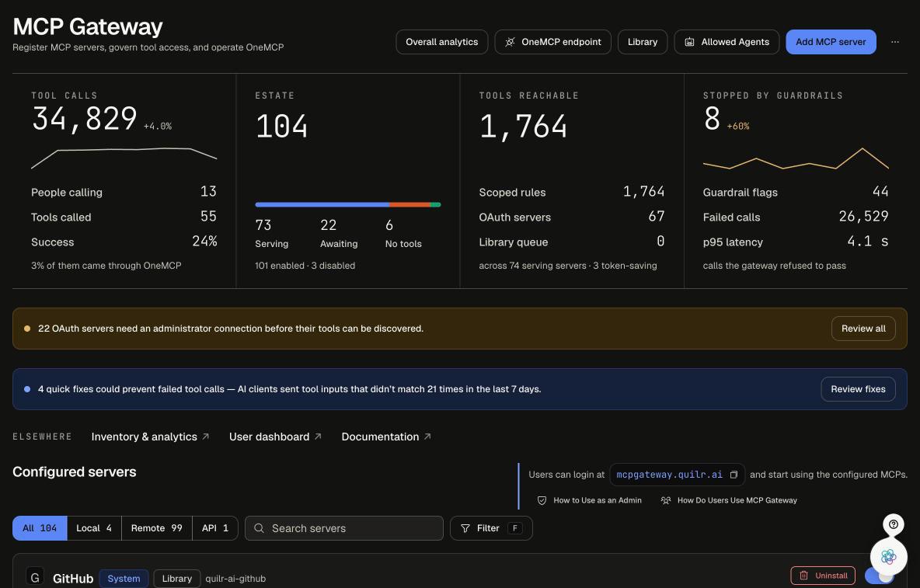
Task: Open the Filter button
Action: point(491,527)
